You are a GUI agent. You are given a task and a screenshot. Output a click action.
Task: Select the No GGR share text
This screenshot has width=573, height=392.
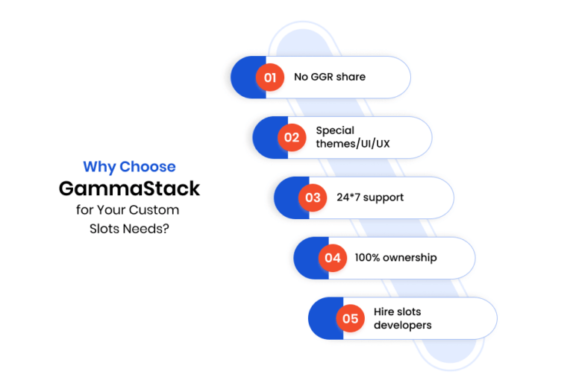(x=330, y=77)
